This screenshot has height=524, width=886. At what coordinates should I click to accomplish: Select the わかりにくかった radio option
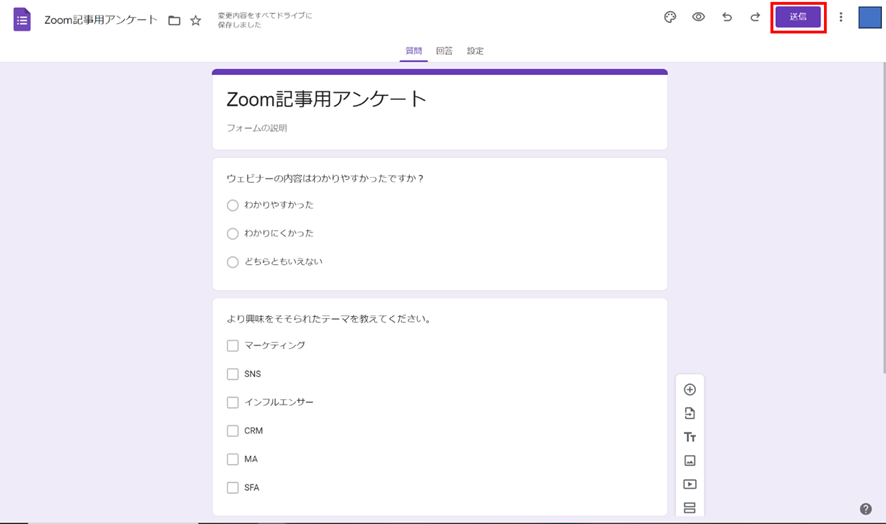(x=233, y=233)
